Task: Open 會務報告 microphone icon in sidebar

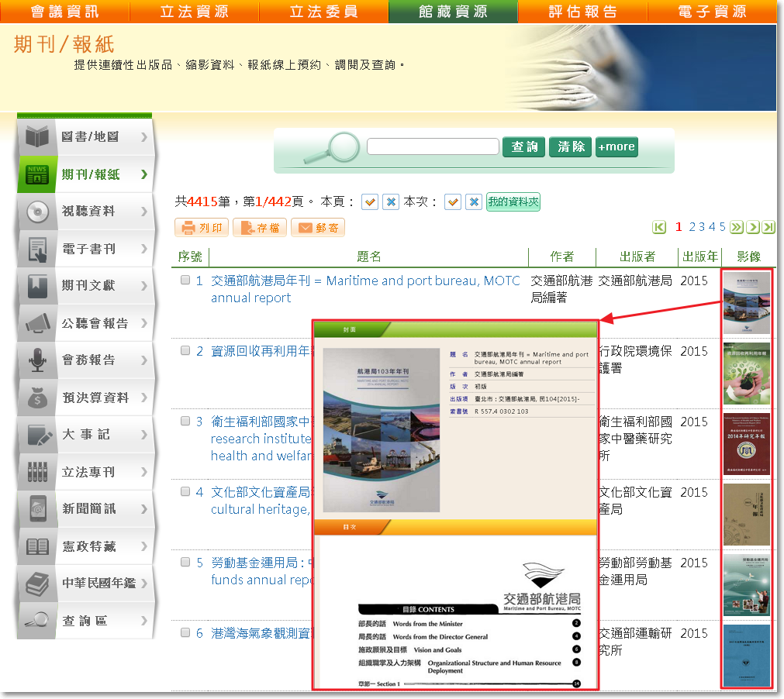Action: [x=37, y=360]
